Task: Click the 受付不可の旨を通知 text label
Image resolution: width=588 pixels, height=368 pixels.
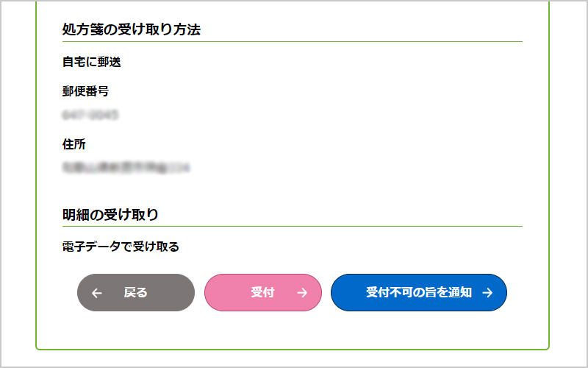Action: pos(418,293)
